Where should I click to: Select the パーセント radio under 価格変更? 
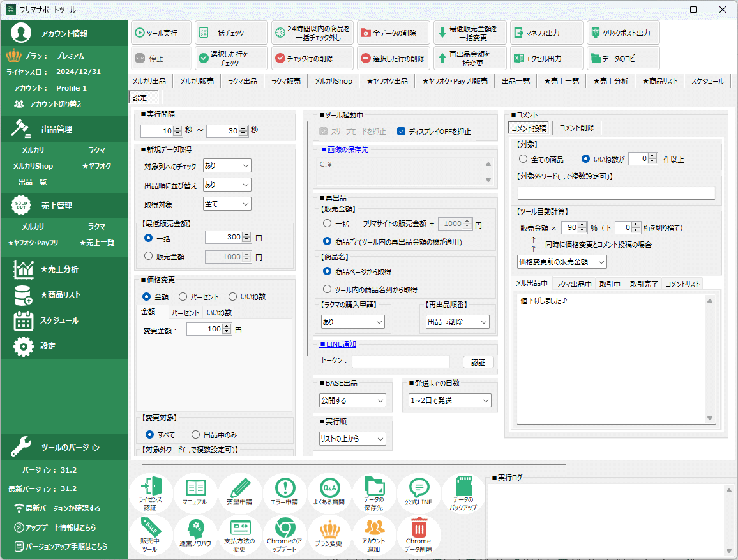click(x=183, y=297)
